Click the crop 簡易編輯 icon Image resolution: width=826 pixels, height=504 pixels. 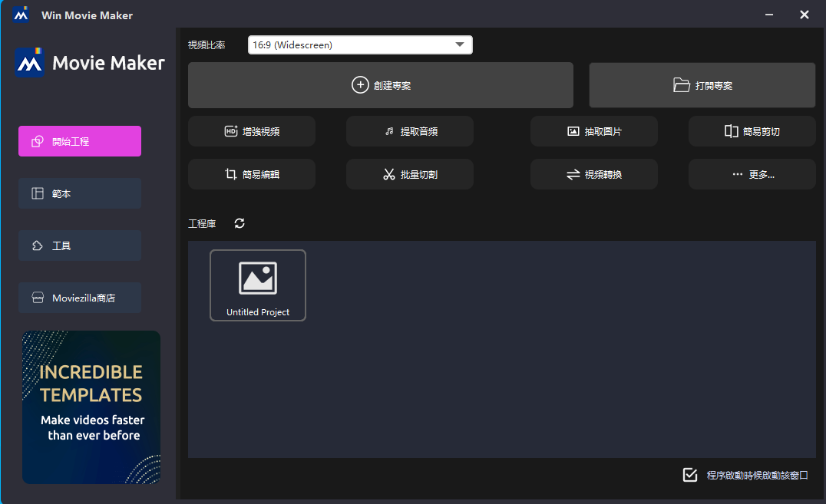(x=230, y=174)
